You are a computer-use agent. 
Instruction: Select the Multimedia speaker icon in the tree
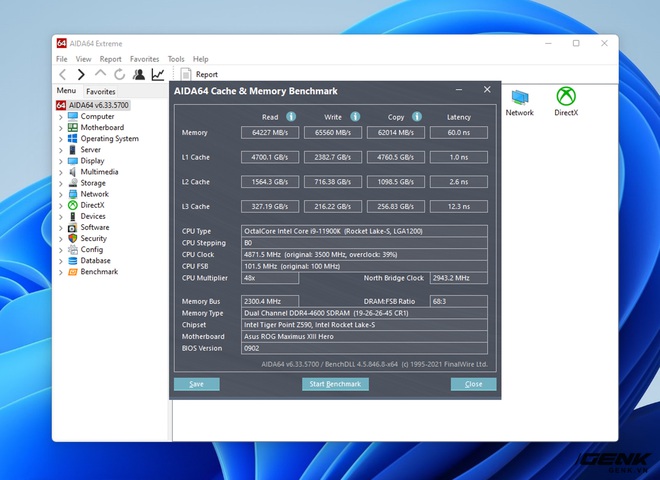[73, 172]
